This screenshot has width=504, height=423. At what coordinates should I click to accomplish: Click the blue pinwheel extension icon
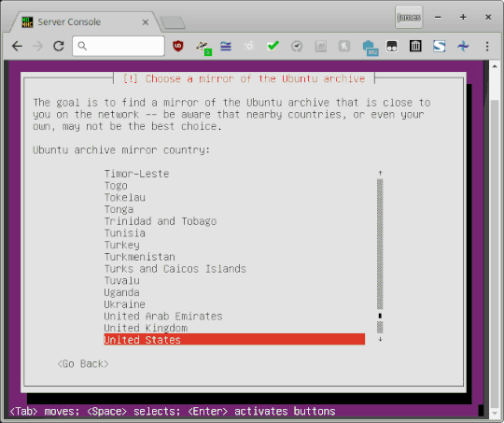pos(463,47)
